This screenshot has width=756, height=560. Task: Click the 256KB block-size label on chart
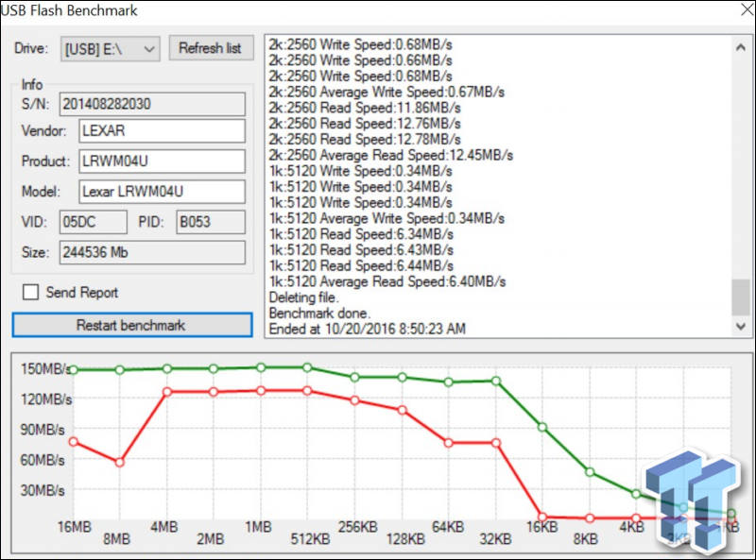358,527
